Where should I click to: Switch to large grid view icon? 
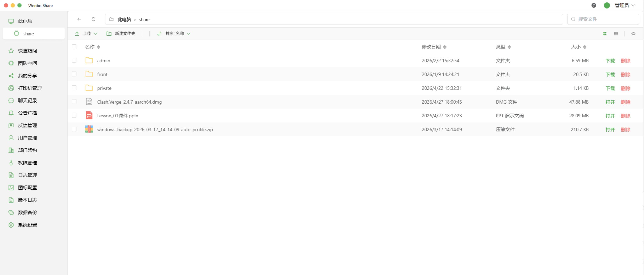click(x=605, y=33)
